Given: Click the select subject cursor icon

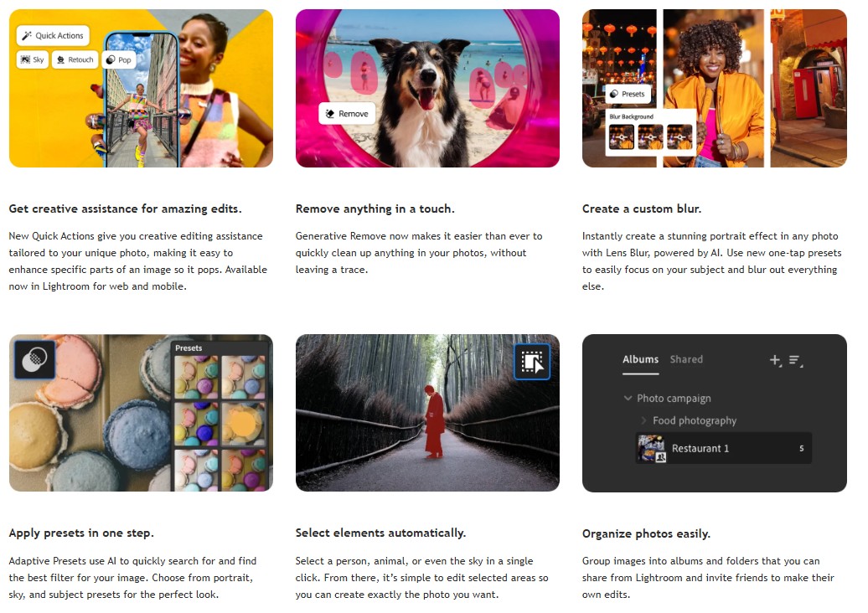Looking at the screenshot, I should tap(531, 362).
